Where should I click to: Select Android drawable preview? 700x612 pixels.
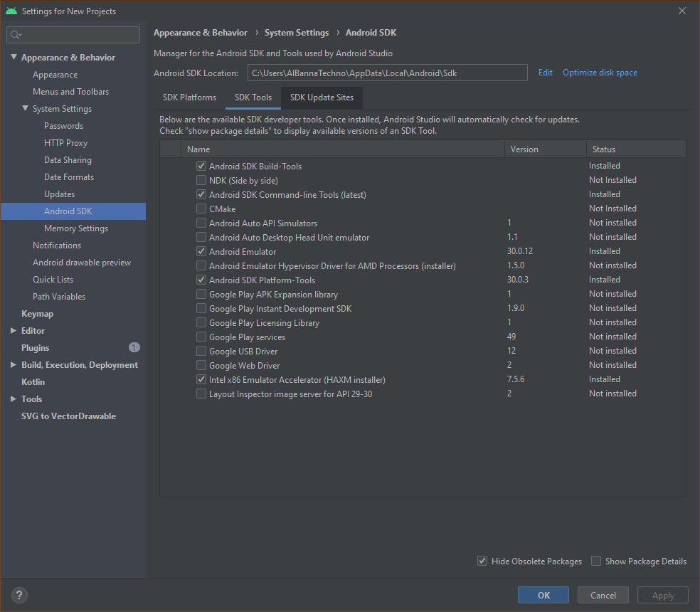(82, 263)
